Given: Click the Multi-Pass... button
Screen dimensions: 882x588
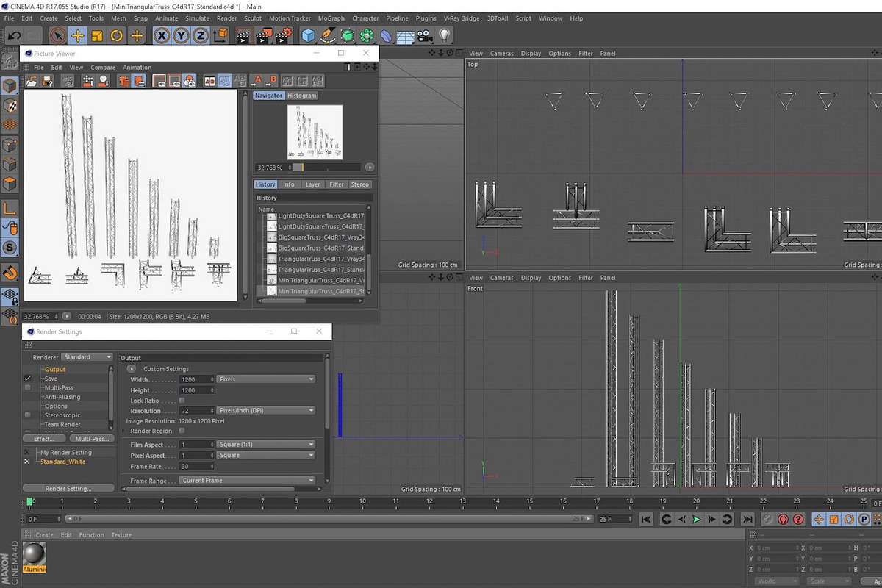Looking at the screenshot, I should [91, 439].
